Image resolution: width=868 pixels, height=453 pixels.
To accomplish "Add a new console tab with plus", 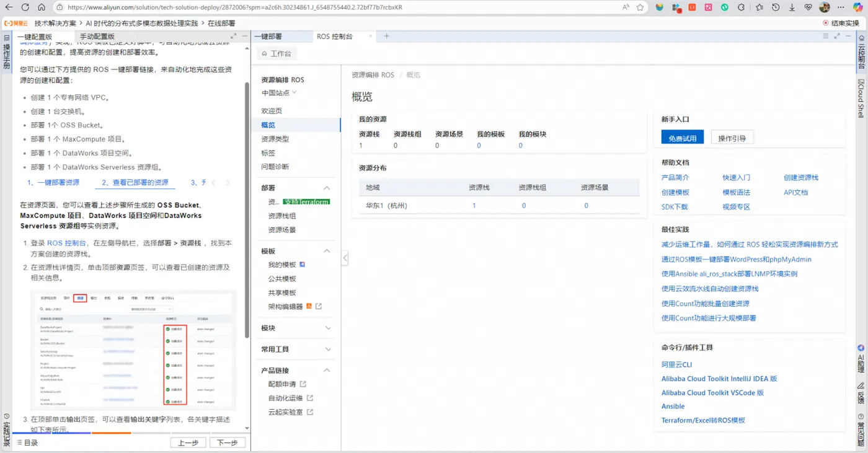I will [386, 37].
